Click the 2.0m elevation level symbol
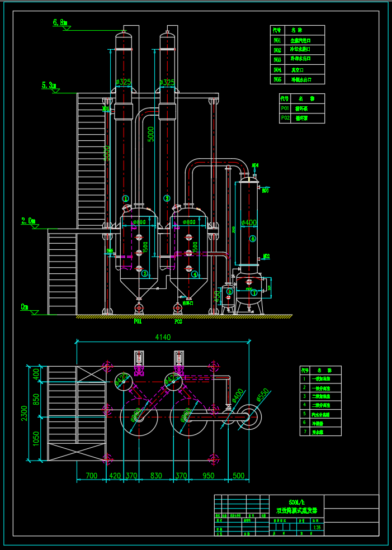This screenshot has height=550, width=392. click(x=29, y=221)
